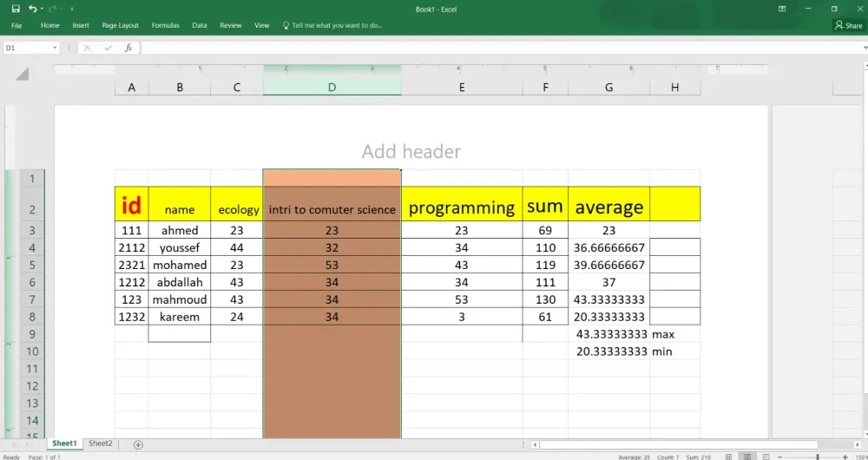
Task: Click the zoom slider handle
Action: 818,457
